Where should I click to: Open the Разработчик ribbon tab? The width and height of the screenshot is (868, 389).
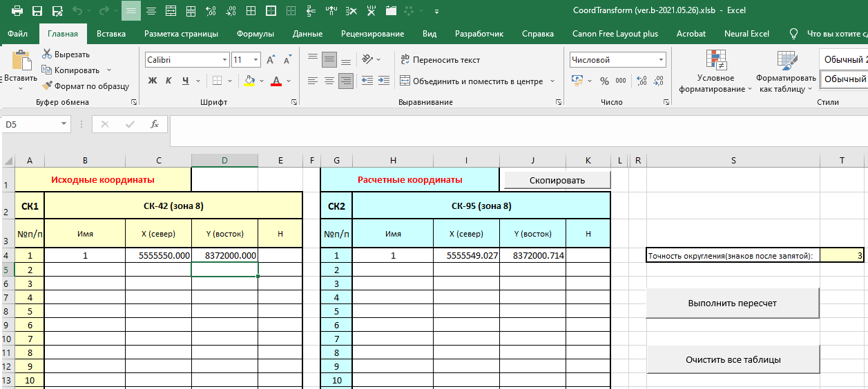[x=479, y=34]
